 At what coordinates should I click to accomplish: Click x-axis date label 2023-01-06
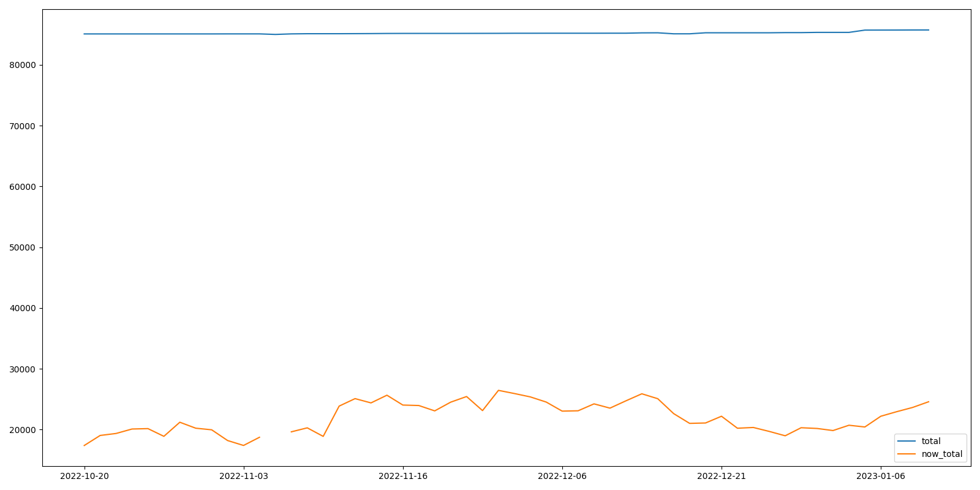[x=881, y=476]
